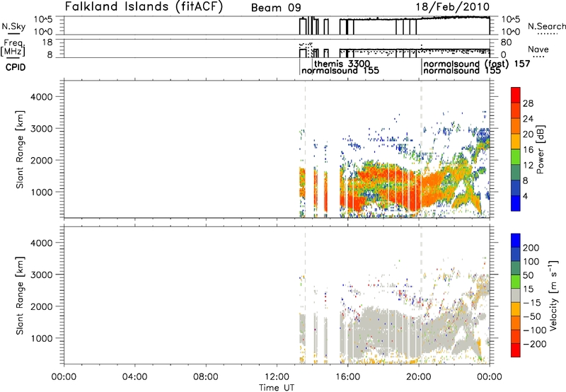
Task: Click the "08:00" time tick label
Action: (205, 377)
